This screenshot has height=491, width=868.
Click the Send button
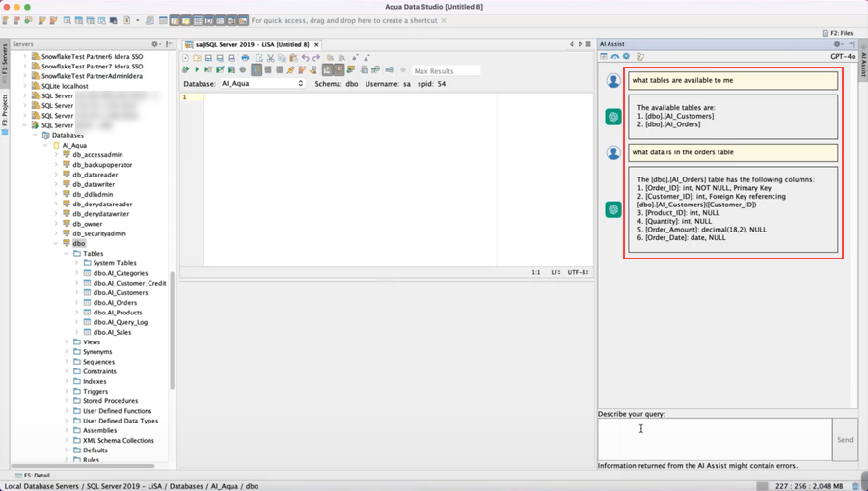coord(845,440)
